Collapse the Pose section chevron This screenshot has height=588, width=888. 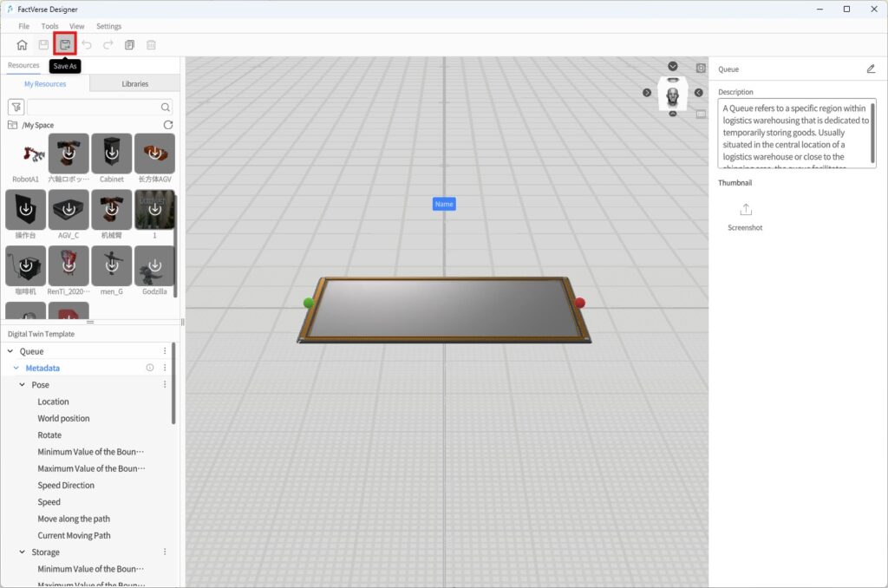(x=23, y=385)
